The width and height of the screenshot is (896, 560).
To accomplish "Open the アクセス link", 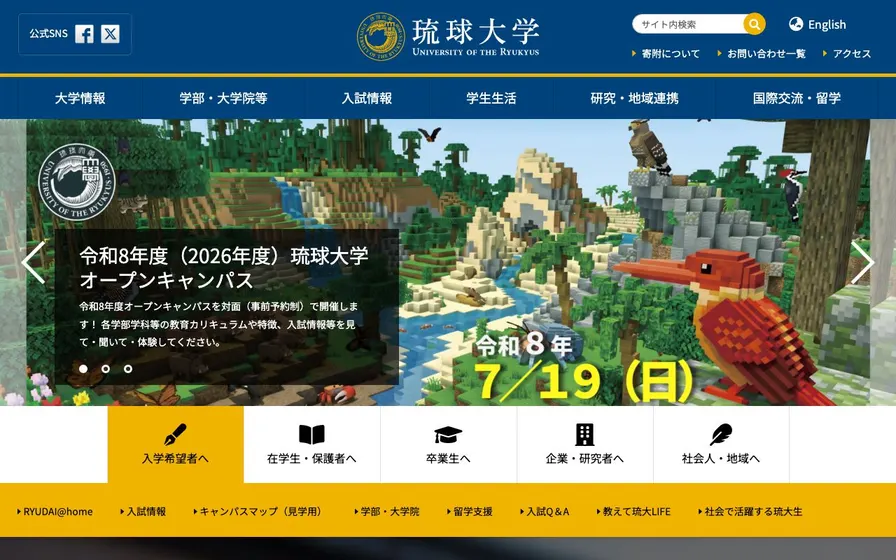I will pyautogui.click(x=852, y=54).
